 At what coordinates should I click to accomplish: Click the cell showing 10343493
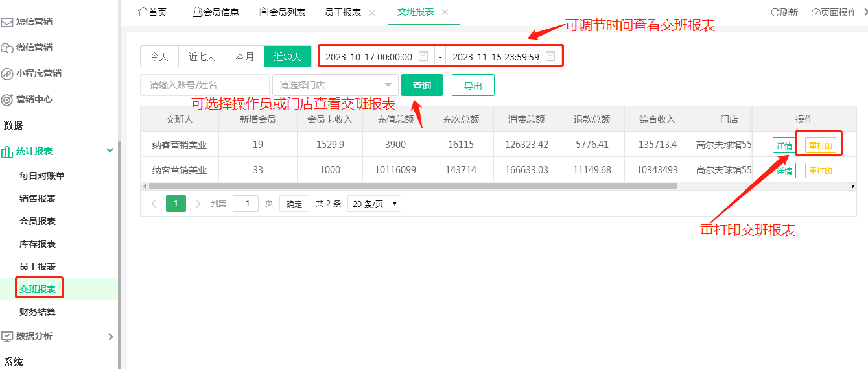(x=657, y=170)
